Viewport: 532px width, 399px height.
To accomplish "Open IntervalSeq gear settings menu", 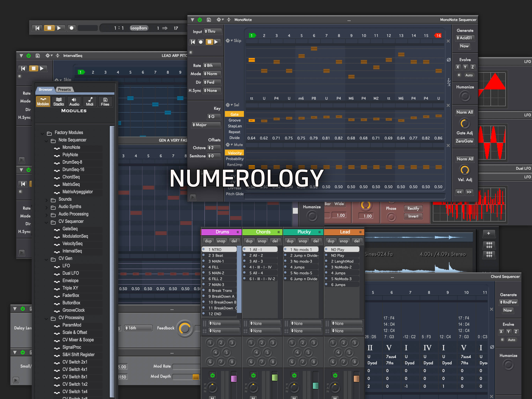I will (x=49, y=56).
